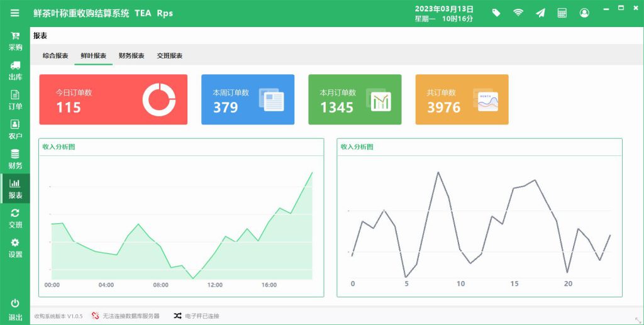Screen dimensions: 644x325
Task: Click the orange 共订单数 card
Action: pyautogui.click(x=462, y=99)
